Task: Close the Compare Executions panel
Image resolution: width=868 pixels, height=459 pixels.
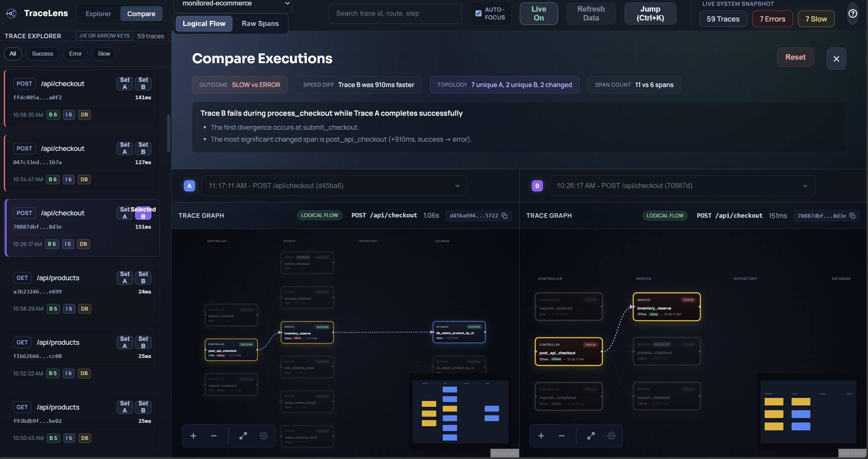Action: click(836, 59)
